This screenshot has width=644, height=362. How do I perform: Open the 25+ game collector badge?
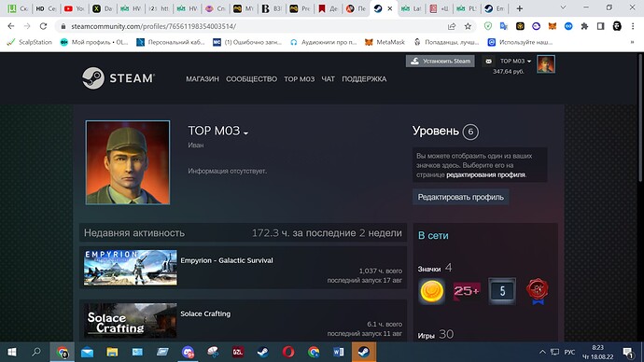click(x=467, y=291)
